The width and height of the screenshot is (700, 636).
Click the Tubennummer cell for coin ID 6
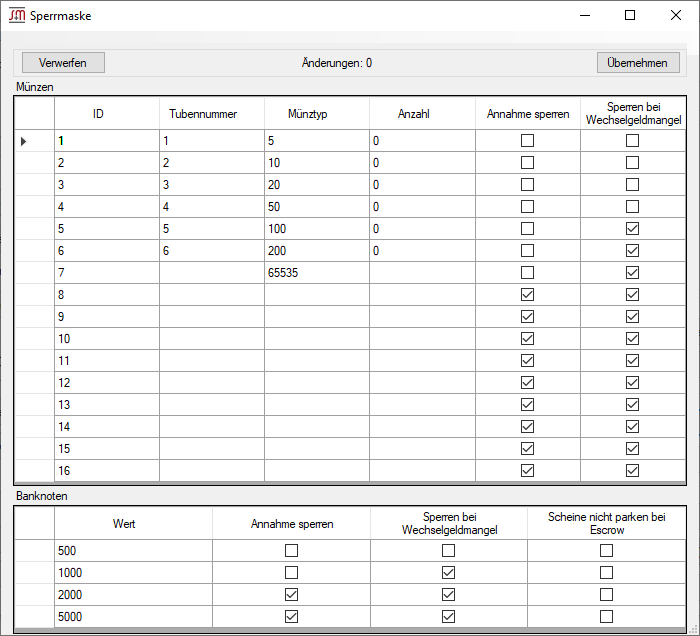(x=211, y=251)
